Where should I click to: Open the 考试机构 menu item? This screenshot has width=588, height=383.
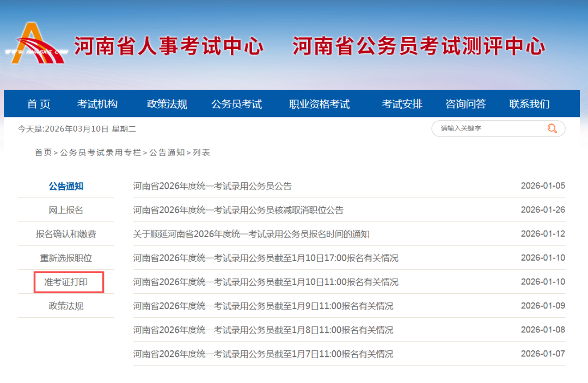[x=97, y=103]
